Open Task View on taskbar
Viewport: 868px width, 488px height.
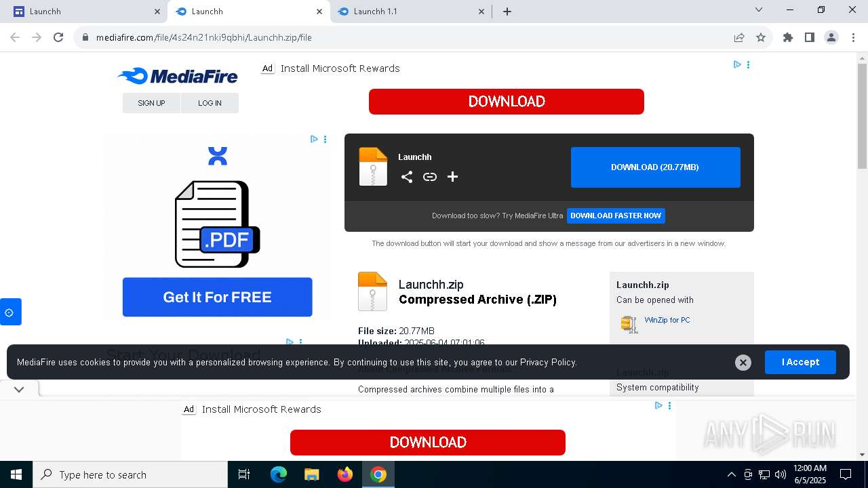244,474
